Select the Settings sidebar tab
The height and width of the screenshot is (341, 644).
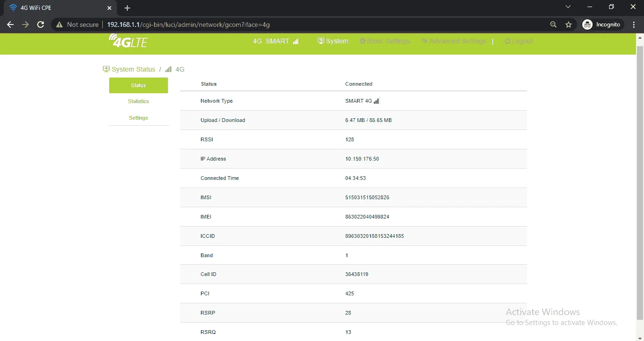pyautogui.click(x=139, y=118)
